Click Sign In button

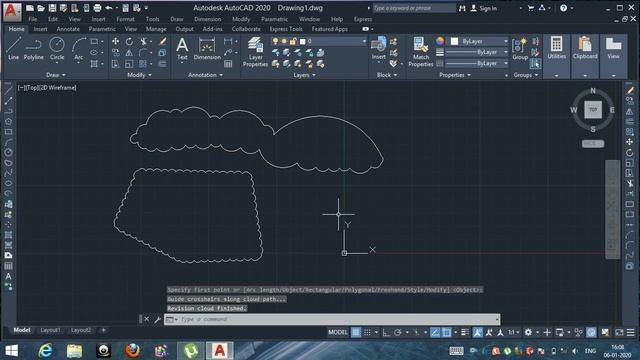(x=484, y=8)
